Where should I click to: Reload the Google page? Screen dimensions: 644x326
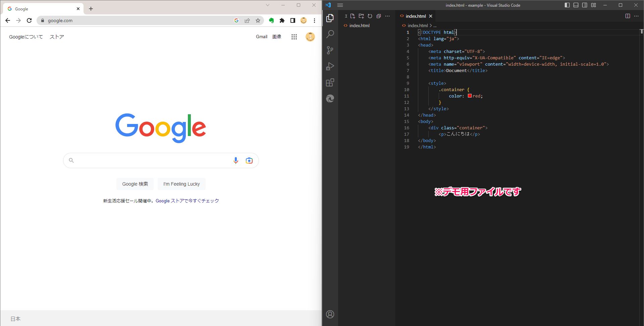click(29, 20)
